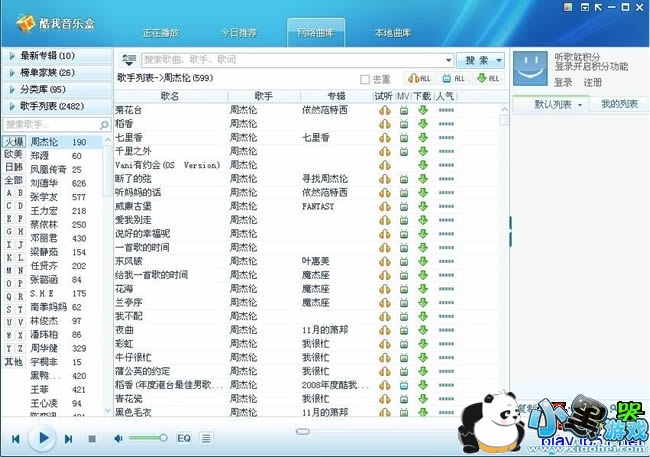
Task: Click the 搜索 search button
Action: click(476, 61)
